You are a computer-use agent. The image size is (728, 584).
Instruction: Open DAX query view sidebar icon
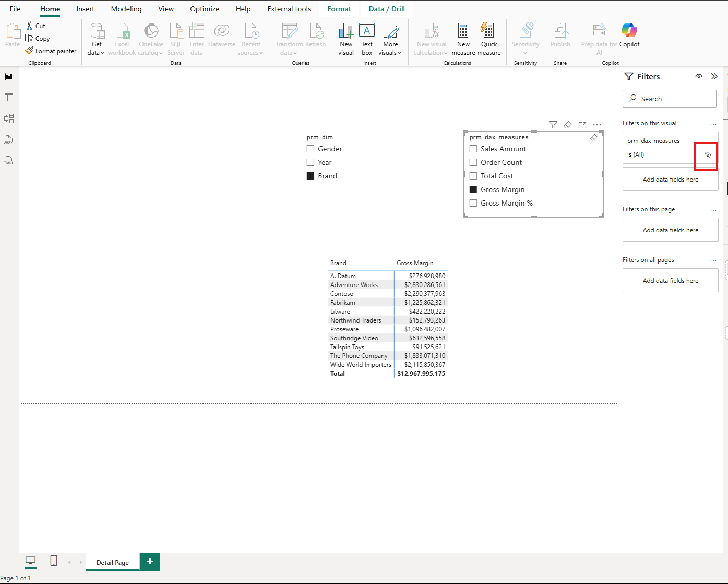tap(9, 139)
